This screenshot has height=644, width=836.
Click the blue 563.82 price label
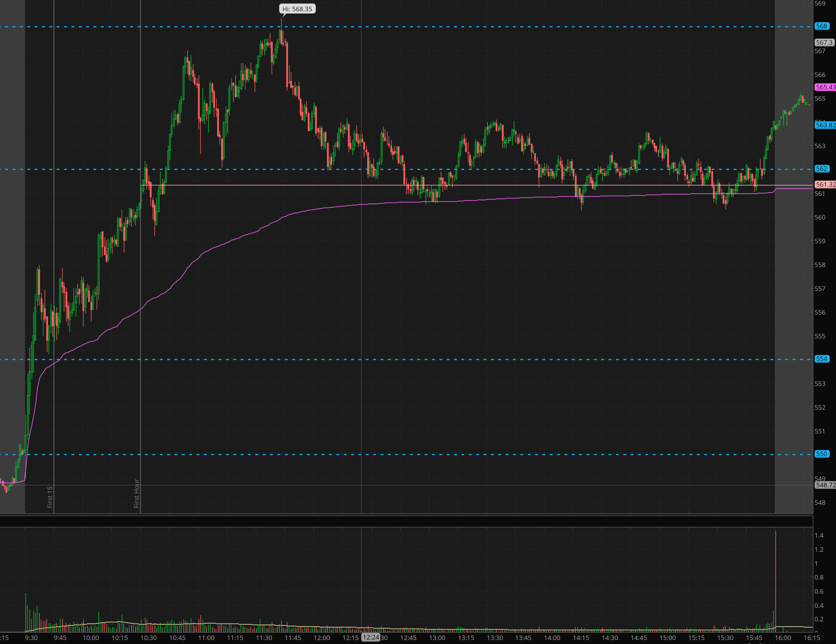tap(825, 125)
